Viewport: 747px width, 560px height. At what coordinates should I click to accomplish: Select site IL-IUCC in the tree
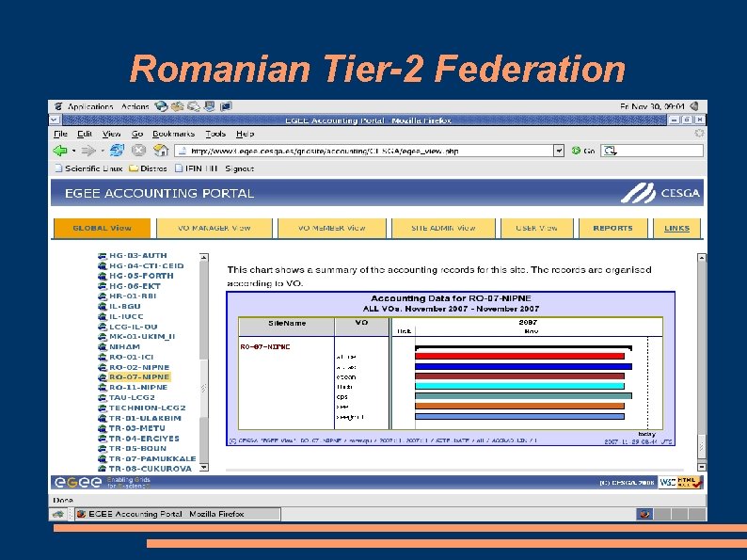(x=126, y=316)
